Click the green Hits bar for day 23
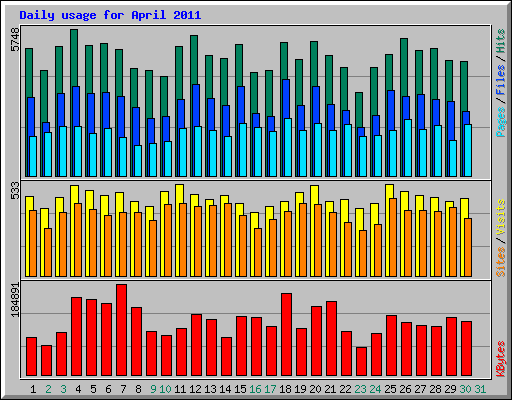Screen dimensions: 512x400 point(359,109)
